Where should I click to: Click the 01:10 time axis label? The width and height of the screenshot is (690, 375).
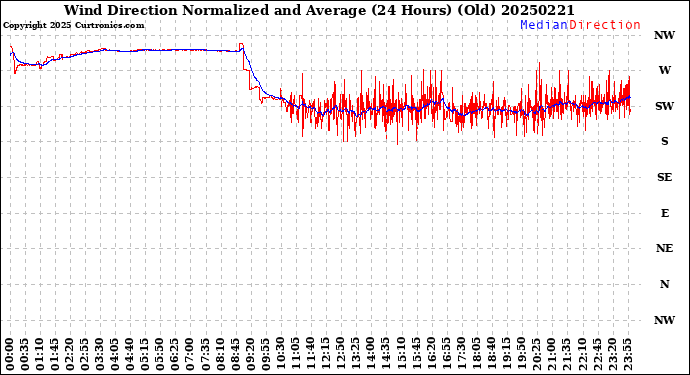40,354
